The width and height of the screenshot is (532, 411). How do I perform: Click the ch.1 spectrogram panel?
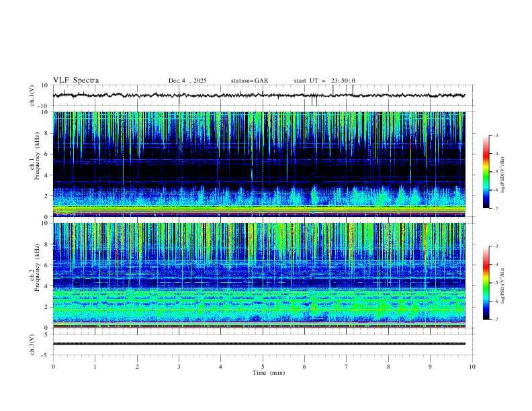259,164
